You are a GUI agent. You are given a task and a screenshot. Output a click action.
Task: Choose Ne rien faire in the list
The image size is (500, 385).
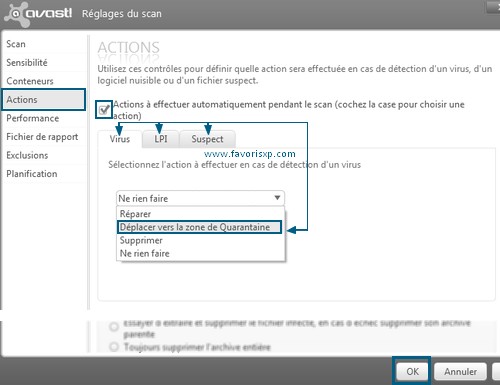pos(201,253)
